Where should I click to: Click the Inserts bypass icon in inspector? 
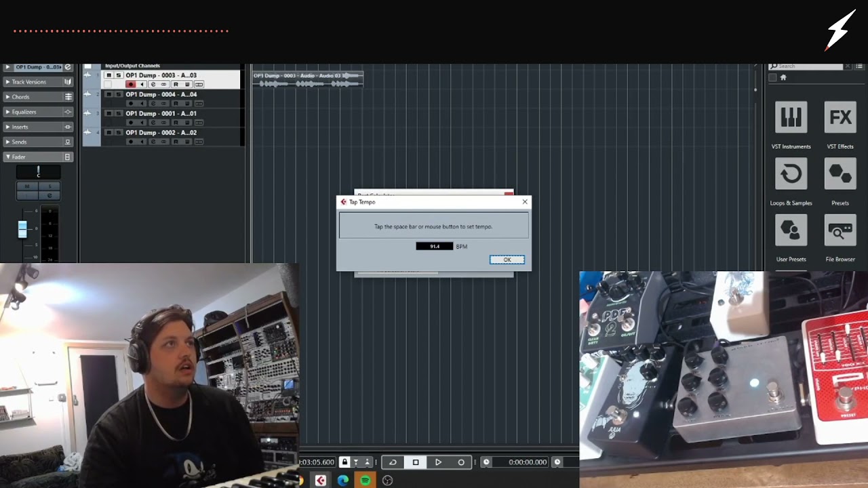click(68, 127)
